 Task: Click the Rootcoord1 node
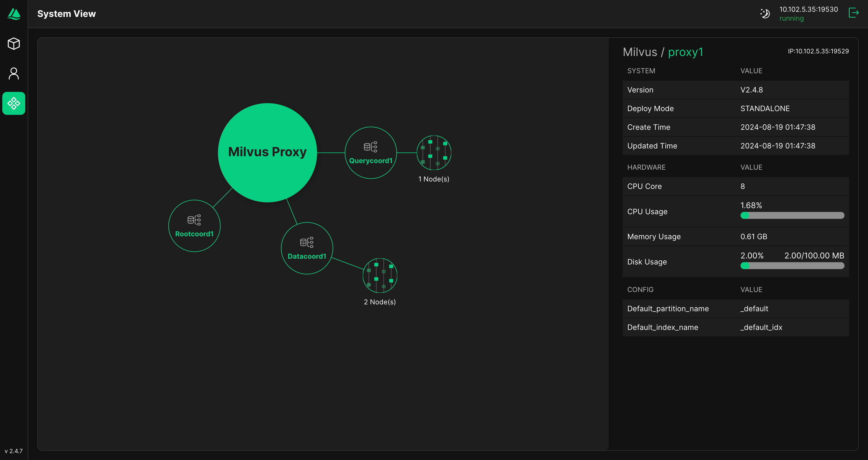(194, 226)
